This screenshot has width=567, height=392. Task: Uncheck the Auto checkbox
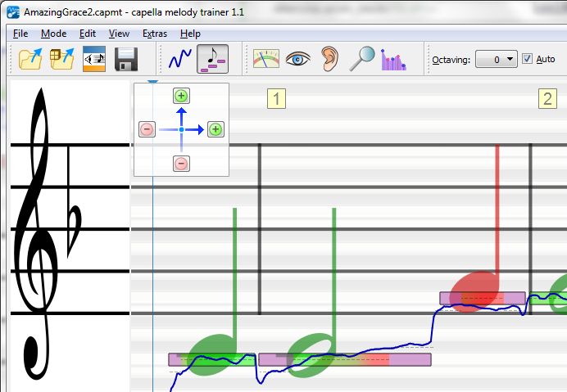coord(527,59)
